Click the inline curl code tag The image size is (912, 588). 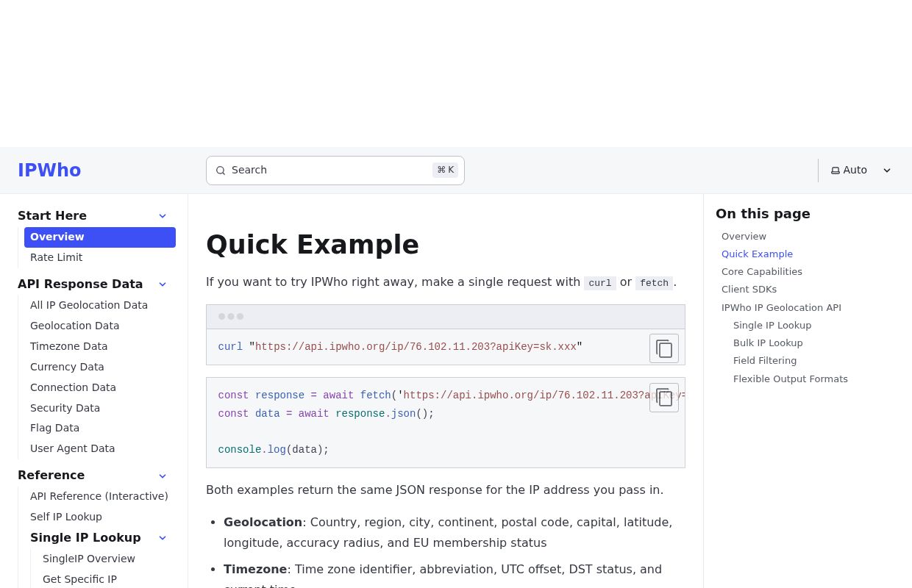coord(600,283)
